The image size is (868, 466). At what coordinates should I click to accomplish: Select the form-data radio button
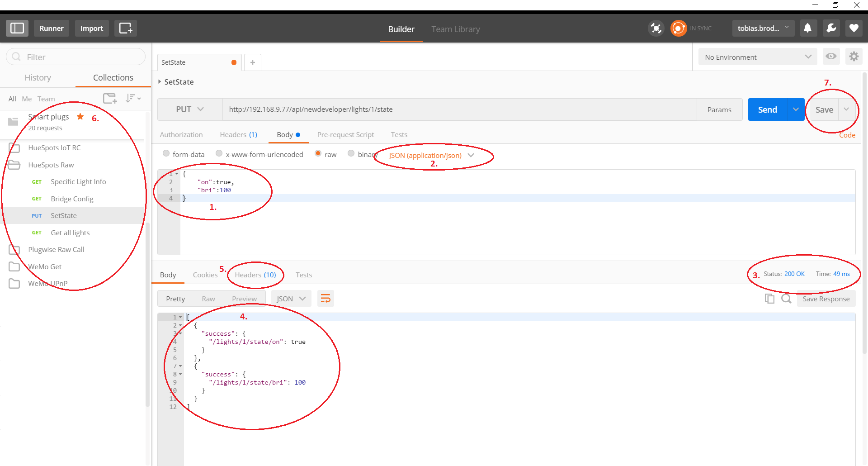pyautogui.click(x=166, y=154)
